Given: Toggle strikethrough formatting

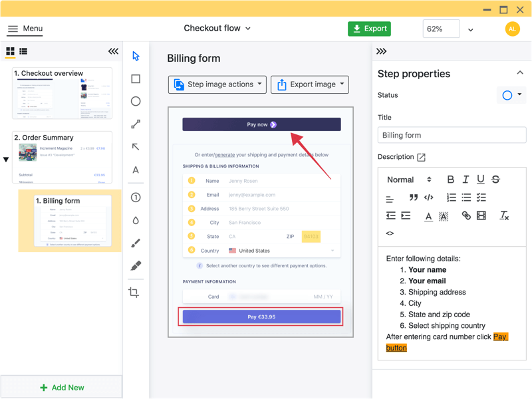Looking at the screenshot, I should [x=495, y=180].
